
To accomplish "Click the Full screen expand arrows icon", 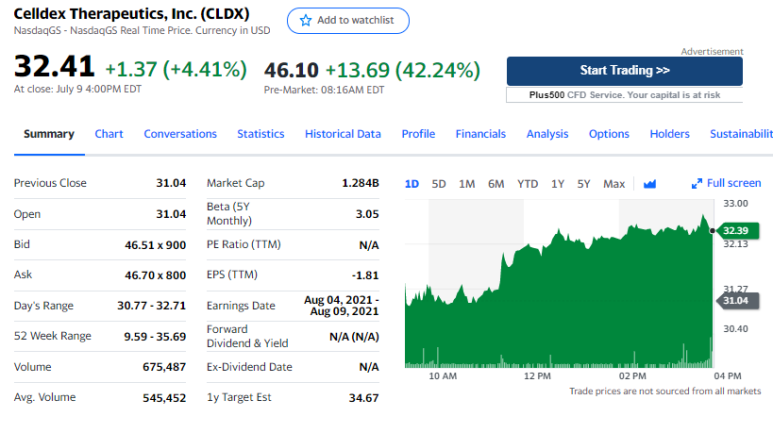I will pos(697,183).
